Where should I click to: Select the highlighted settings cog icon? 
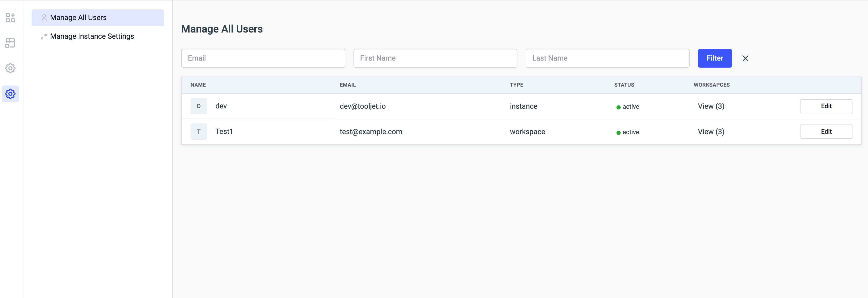11,92
